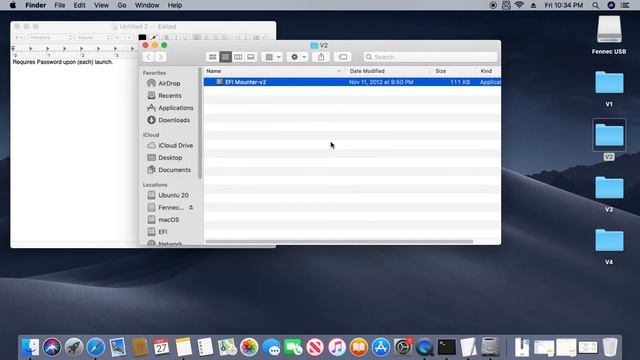Open System Preferences from the Dock
640x360 pixels.
402,347
